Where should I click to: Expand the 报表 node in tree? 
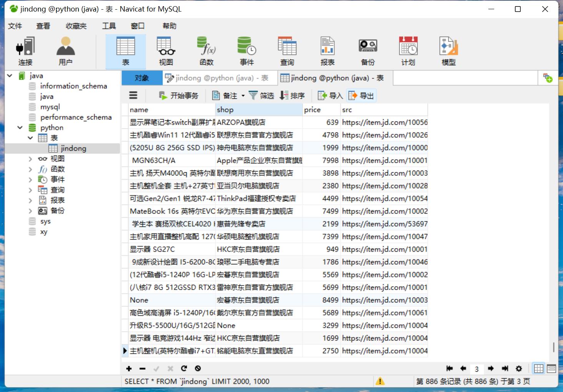coord(30,200)
